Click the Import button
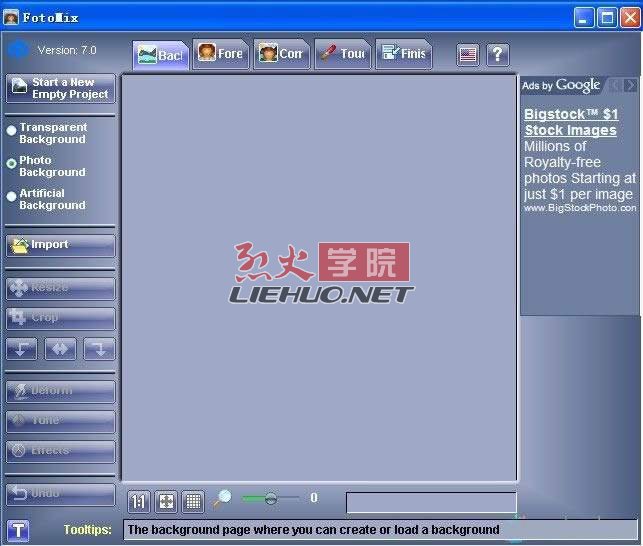 click(x=61, y=245)
